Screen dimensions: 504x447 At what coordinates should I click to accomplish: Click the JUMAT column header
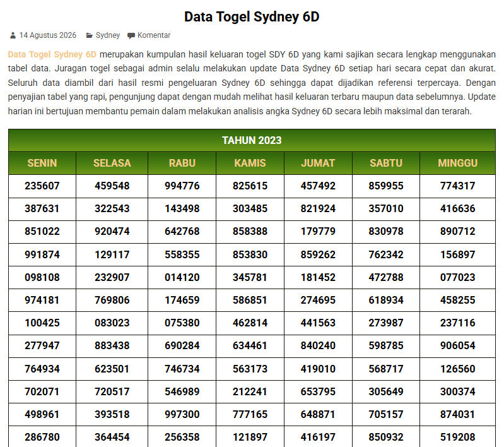click(318, 163)
